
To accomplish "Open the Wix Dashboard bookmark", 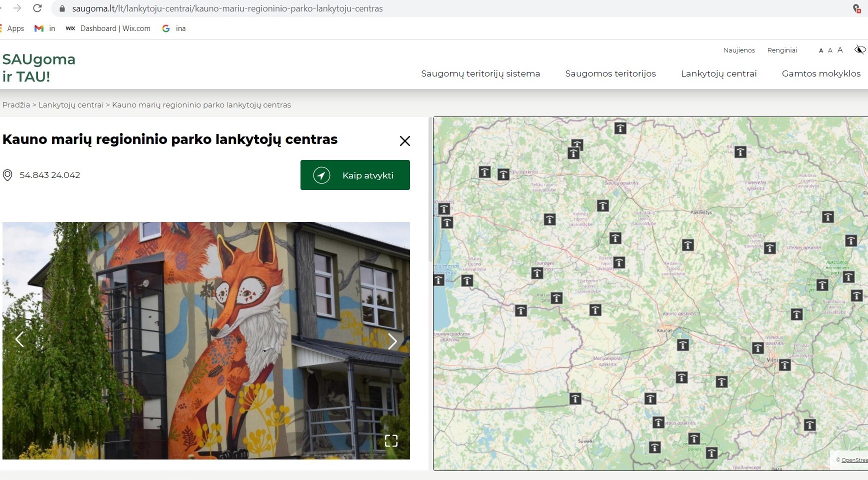I will click(x=108, y=28).
